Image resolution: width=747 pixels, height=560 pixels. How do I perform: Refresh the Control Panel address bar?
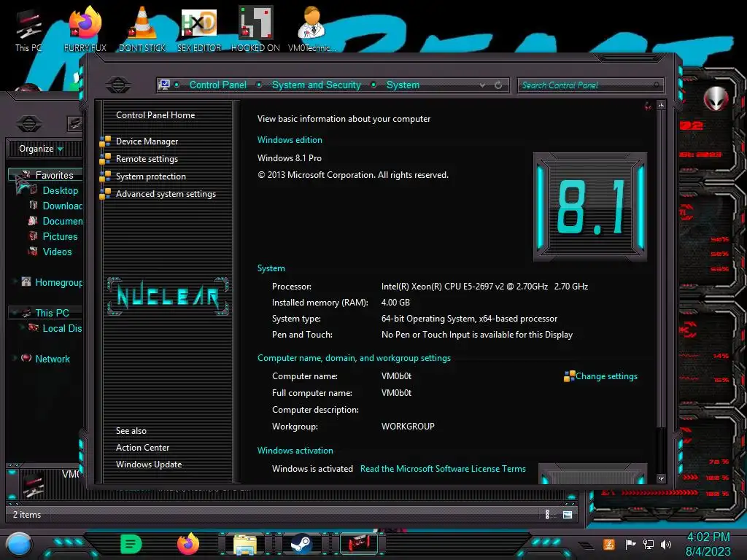498,85
